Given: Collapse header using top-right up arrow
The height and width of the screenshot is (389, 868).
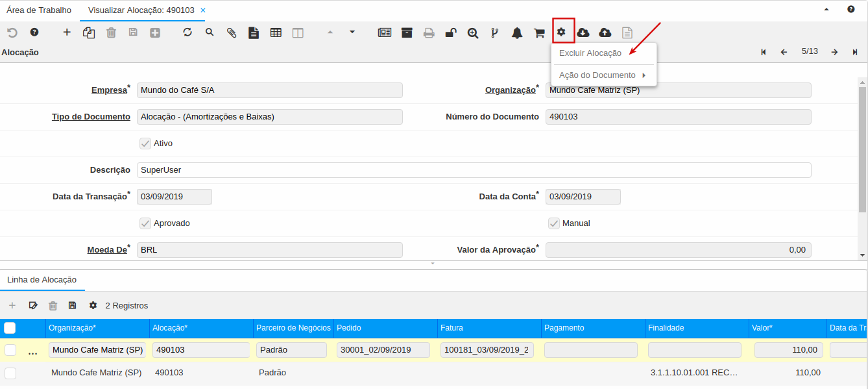Looking at the screenshot, I should point(826,10).
